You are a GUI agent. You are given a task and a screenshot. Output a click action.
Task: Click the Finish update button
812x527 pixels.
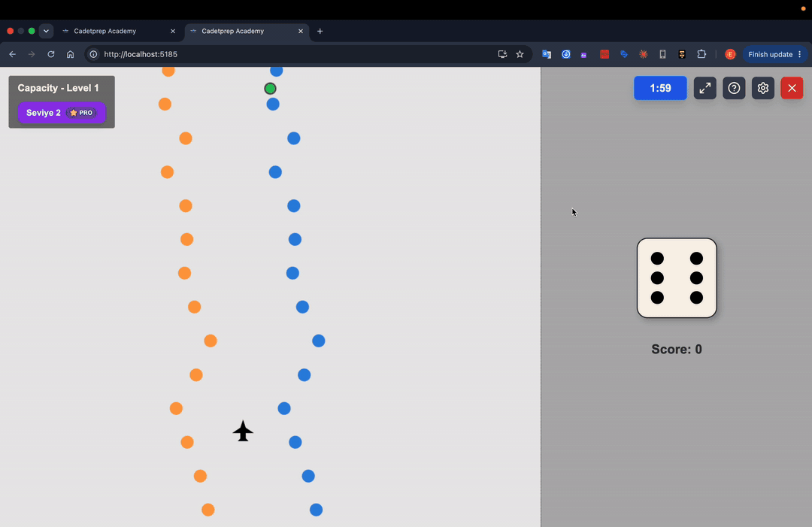pos(770,54)
